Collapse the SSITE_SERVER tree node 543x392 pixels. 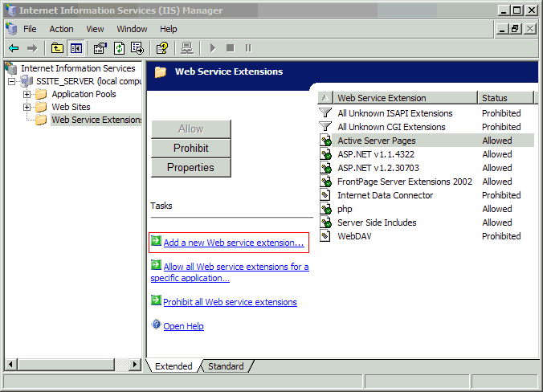point(11,81)
